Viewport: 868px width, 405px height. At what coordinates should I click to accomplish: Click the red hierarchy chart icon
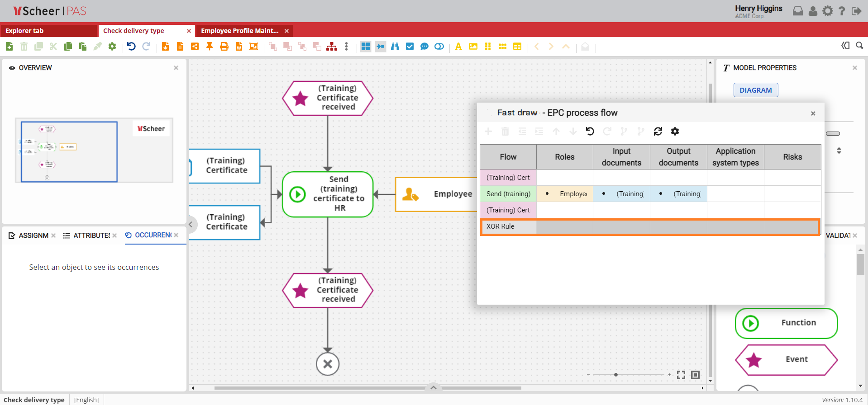click(x=332, y=47)
